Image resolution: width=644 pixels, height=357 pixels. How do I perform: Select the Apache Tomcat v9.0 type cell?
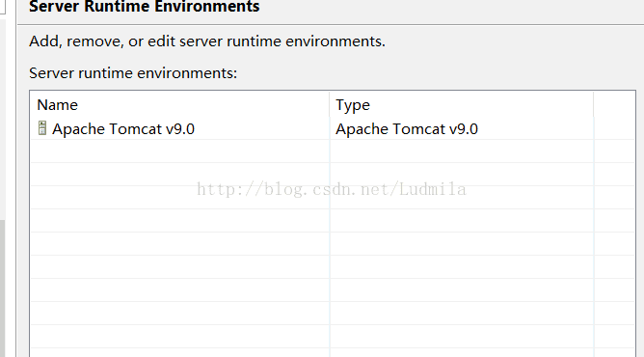[x=407, y=129]
